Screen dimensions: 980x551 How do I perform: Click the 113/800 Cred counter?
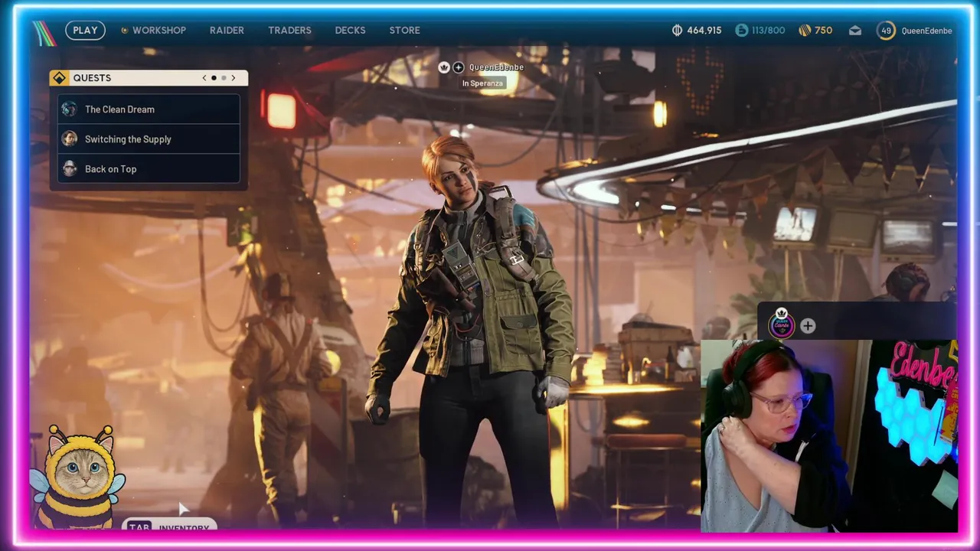tap(768, 31)
